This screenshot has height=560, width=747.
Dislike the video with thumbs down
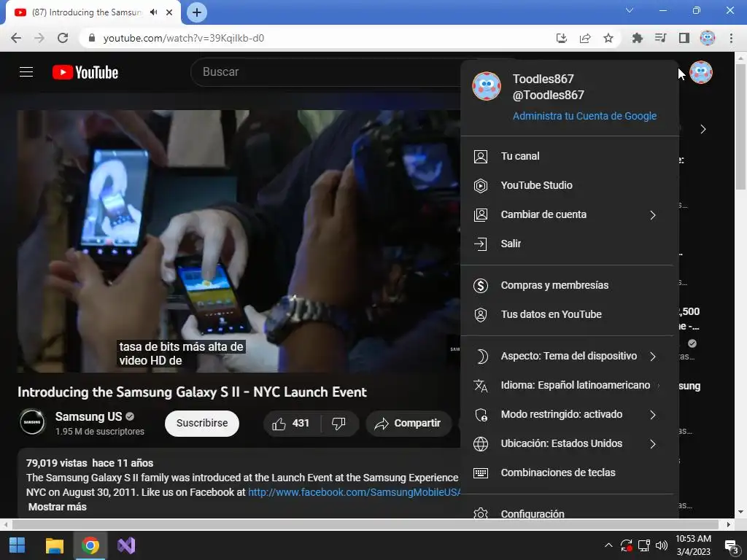338,424
